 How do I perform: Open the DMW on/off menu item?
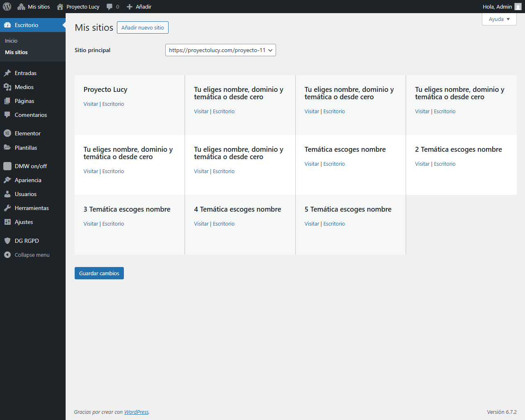point(31,166)
